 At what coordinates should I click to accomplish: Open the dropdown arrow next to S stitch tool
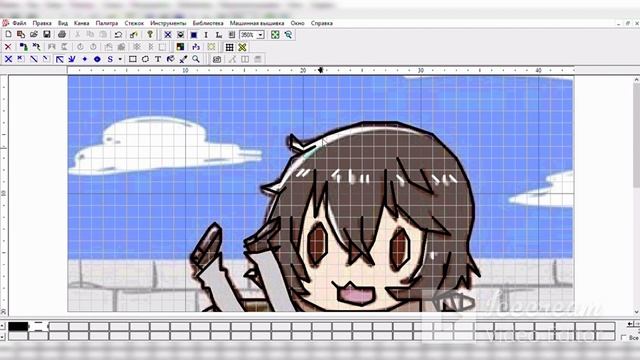(120, 59)
